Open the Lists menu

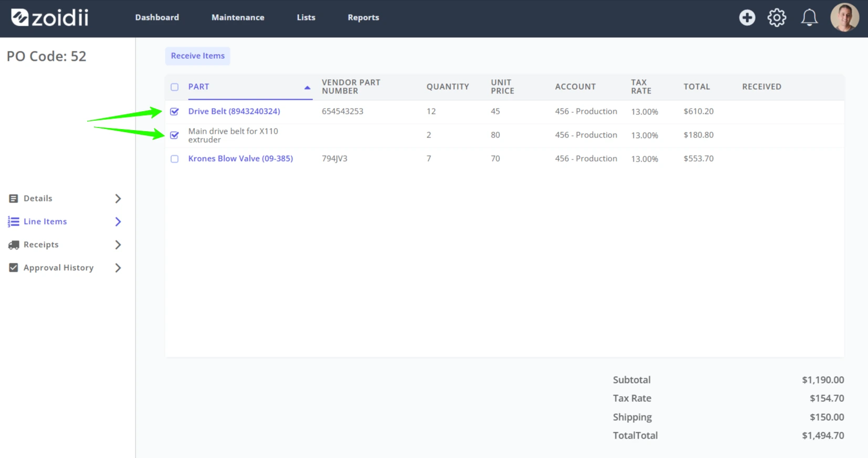pos(306,17)
